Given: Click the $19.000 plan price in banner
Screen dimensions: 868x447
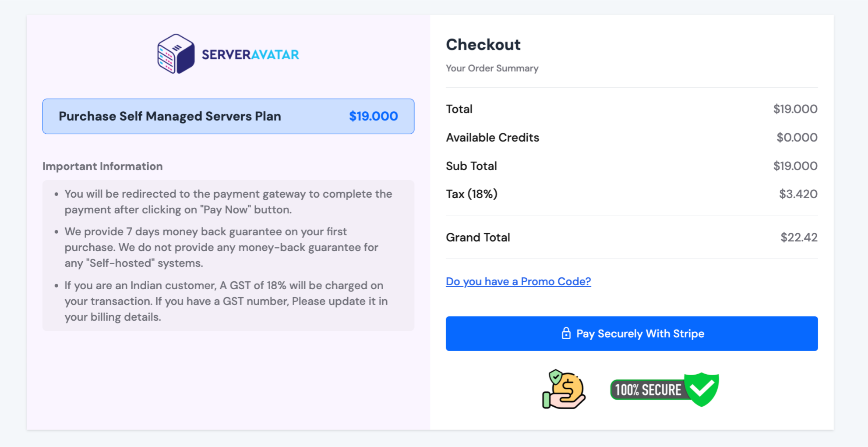Looking at the screenshot, I should [373, 116].
